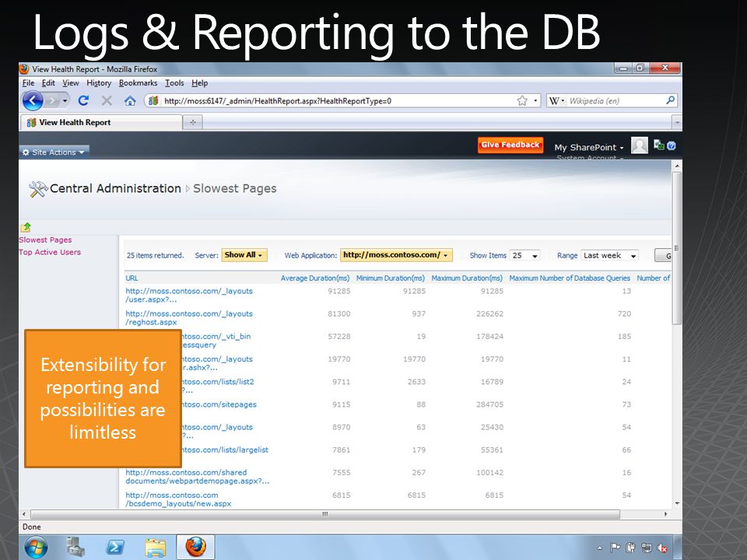Click in the Wikipedia search field
The height and width of the screenshot is (560, 747).
(x=615, y=100)
